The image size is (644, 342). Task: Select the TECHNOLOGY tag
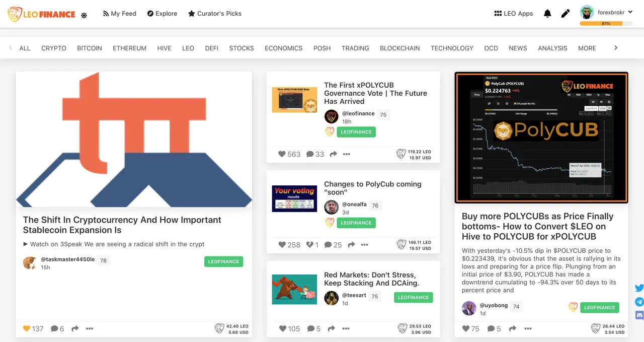tap(452, 48)
